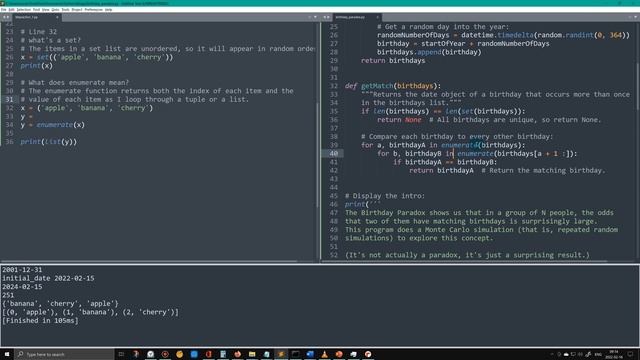This screenshot has width=640, height=360.
Task: Open the Help menu
Action: (108, 9)
